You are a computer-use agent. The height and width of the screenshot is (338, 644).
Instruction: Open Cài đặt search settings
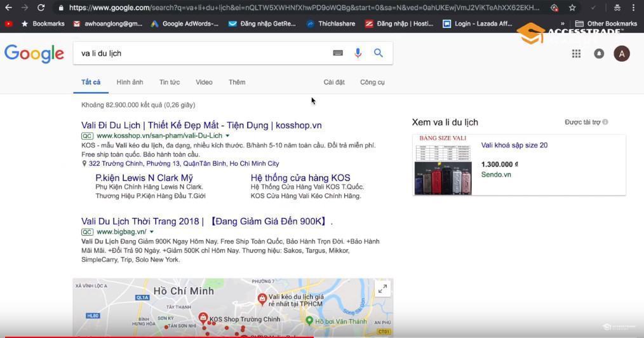tap(334, 82)
